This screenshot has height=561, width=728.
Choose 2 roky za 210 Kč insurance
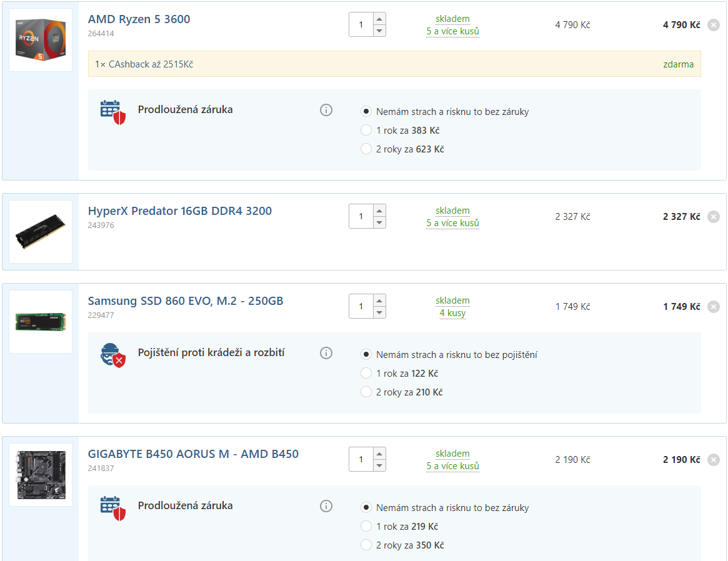pyautogui.click(x=366, y=392)
